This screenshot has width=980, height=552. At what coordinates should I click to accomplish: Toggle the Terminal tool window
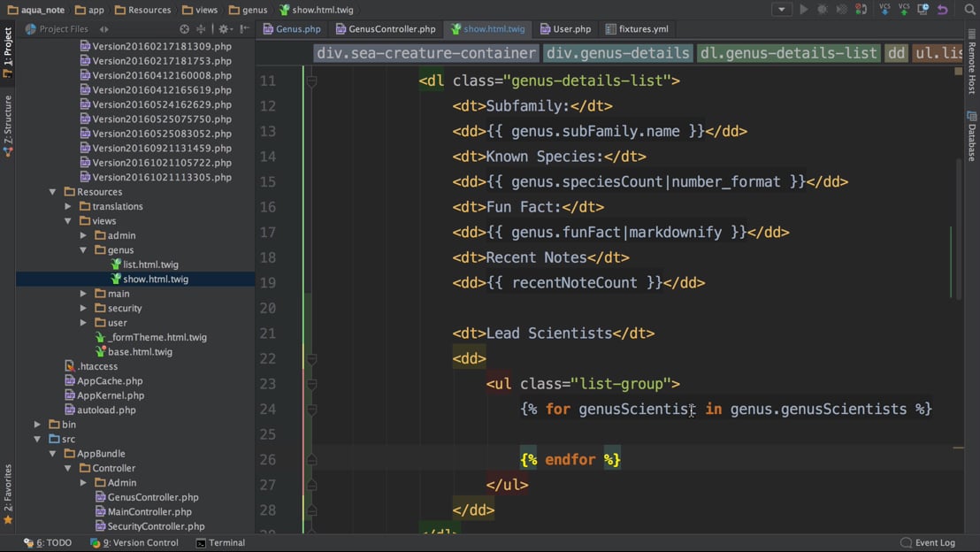tap(220, 543)
